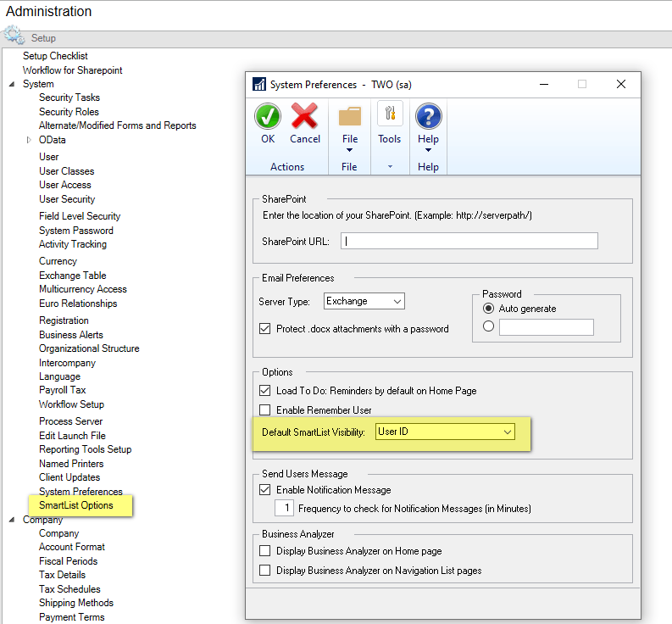This screenshot has width=672, height=624.
Task: Open Shipping Methods
Action: click(x=76, y=603)
